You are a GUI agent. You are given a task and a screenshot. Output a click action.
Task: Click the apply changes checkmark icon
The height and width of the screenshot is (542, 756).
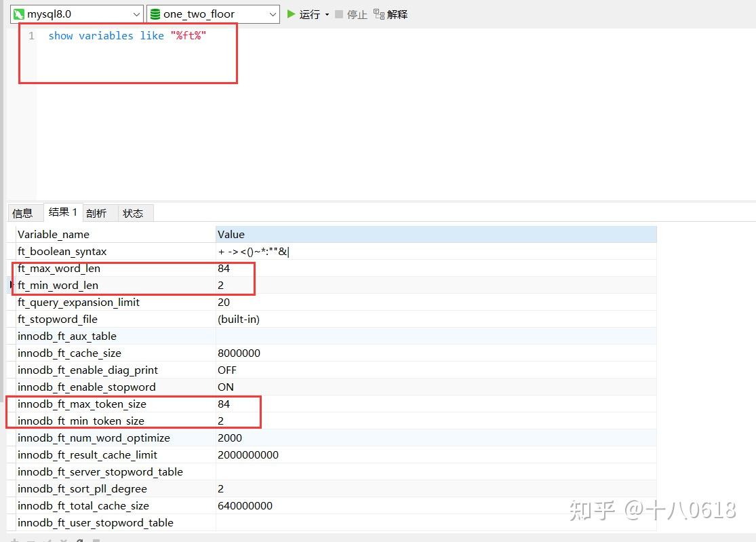pos(47,539)
